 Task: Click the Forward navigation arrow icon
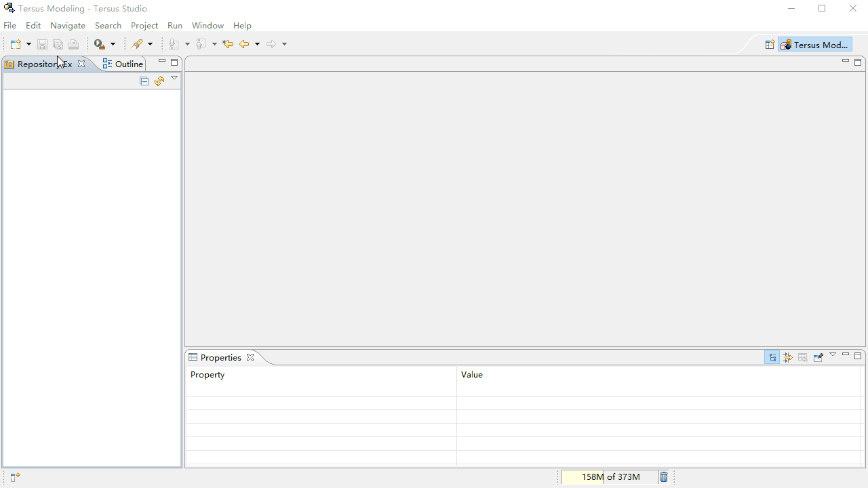(271, 45)
